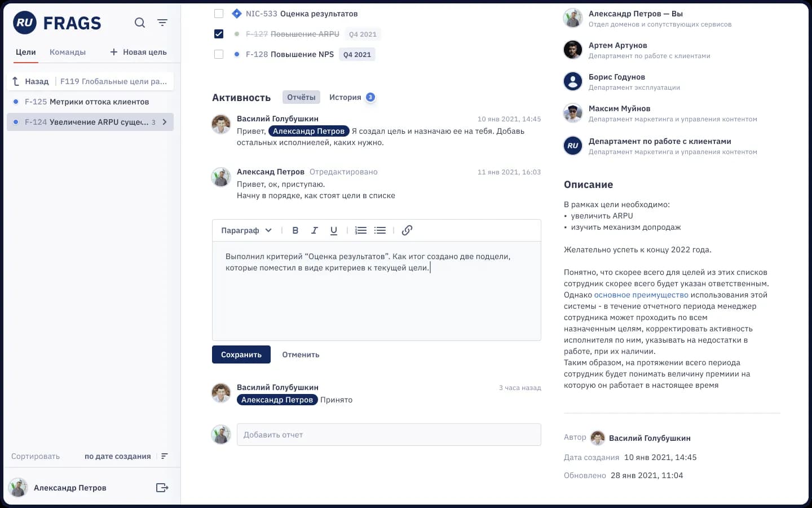Insert a numbered list
Screen dimensions: 812x508
361,230
